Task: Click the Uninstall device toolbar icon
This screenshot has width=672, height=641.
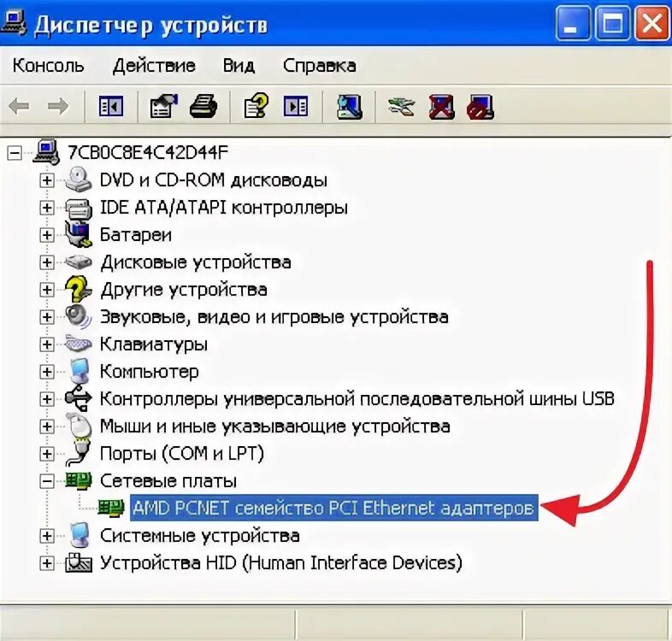Action: coord(441,107)
